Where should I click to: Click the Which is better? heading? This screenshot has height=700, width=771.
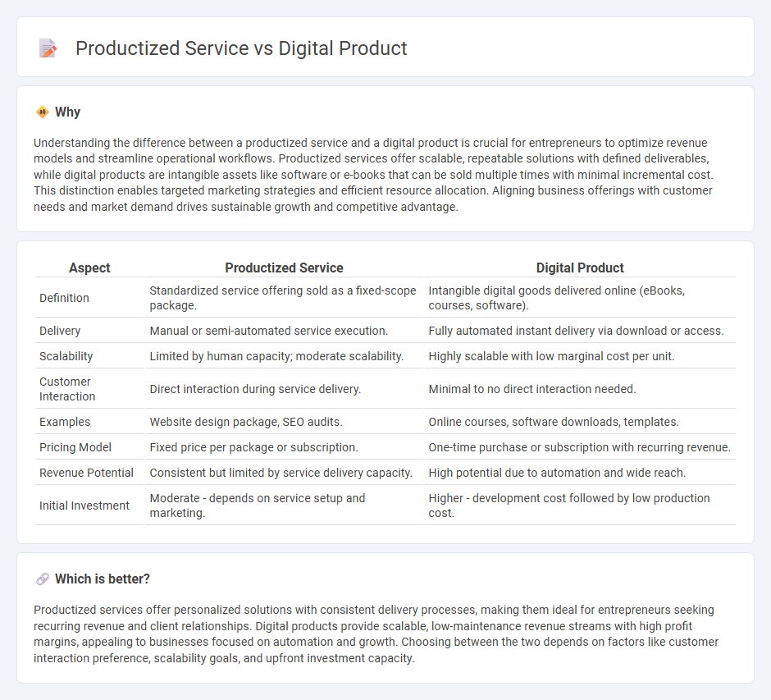tap(103, 579)
